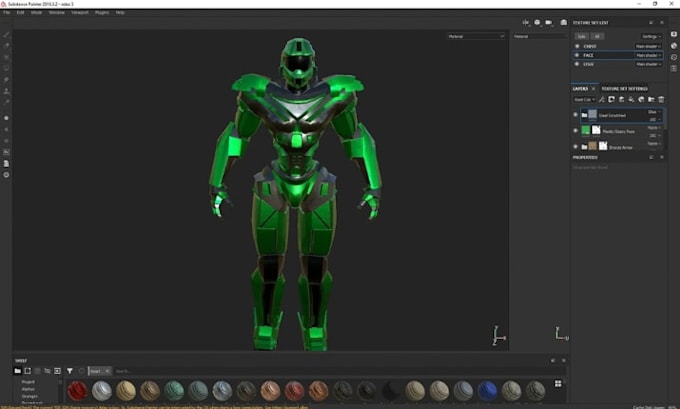Open Main shader dropdown for CHEST
Image resolution: width=680 pixels, height=409 pixels.
[648, 46]
